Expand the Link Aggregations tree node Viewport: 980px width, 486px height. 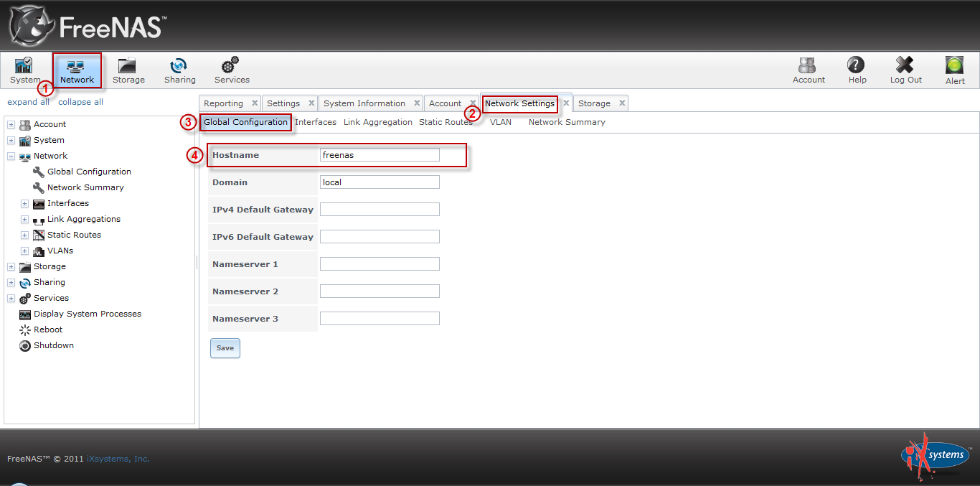[x=24, y=219]
